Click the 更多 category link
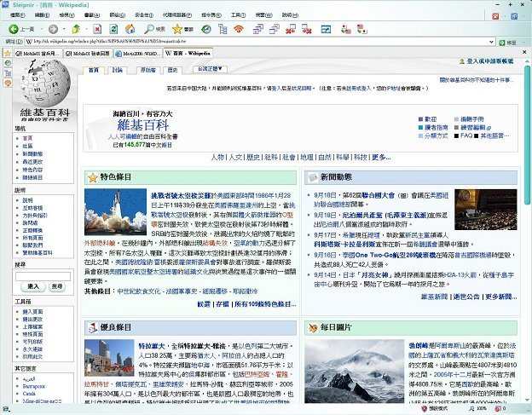This screenshot has width=532, height=415. click(x=381, y=158)
